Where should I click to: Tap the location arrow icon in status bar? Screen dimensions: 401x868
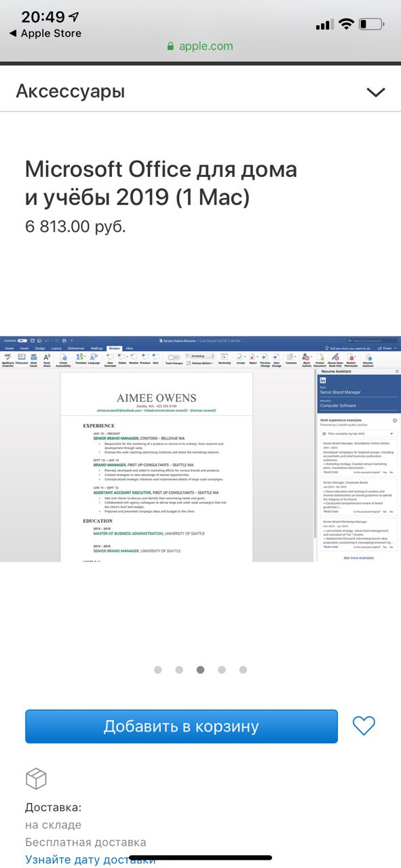point(74,17)
